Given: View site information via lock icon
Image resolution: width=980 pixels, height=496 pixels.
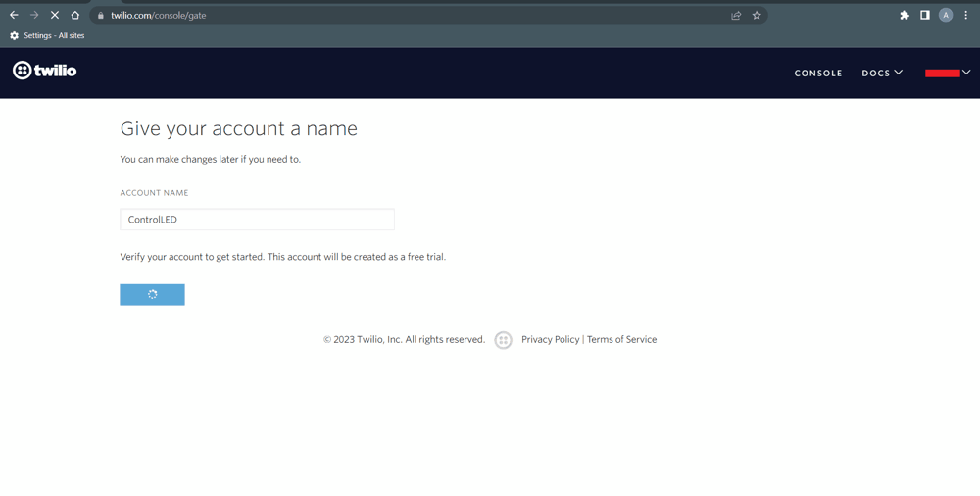Looking at the screenshot, I should coord(100,16).
